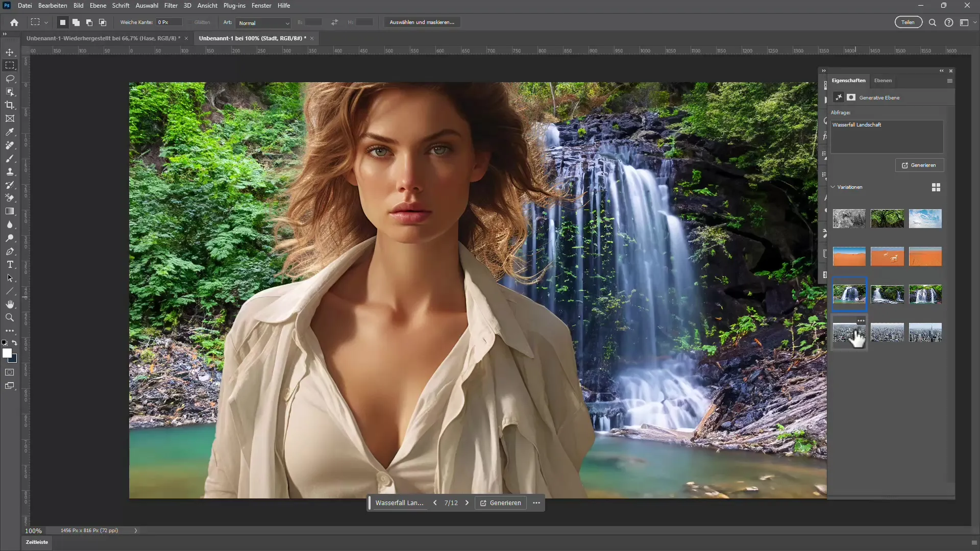The width and height of the screenshot is (980, 551).
Task: Open the help question-mark icon
Action: (949, 22)
